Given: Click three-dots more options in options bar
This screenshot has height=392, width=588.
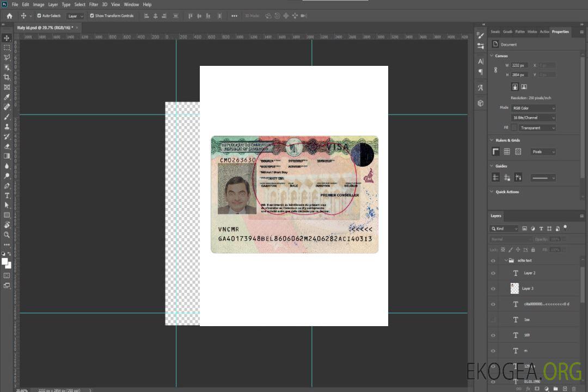Looking at the screenshot, I should click(234, 16).
